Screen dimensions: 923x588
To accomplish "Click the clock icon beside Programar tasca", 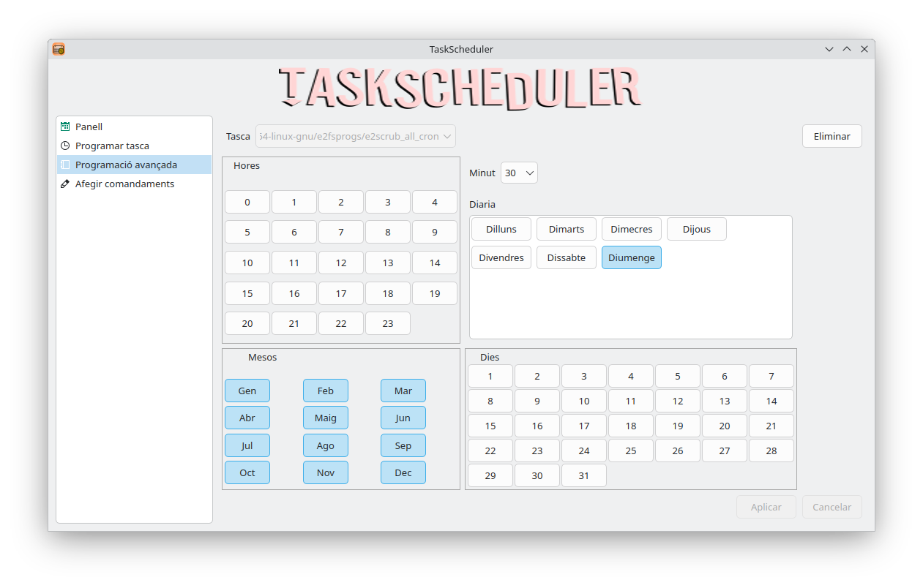I will tap(65, 146).
